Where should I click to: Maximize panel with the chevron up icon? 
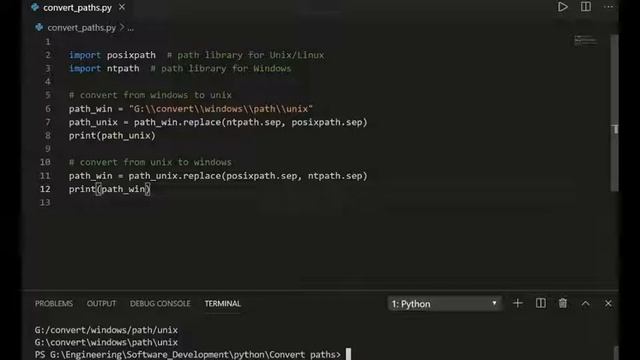click(585, 303)
